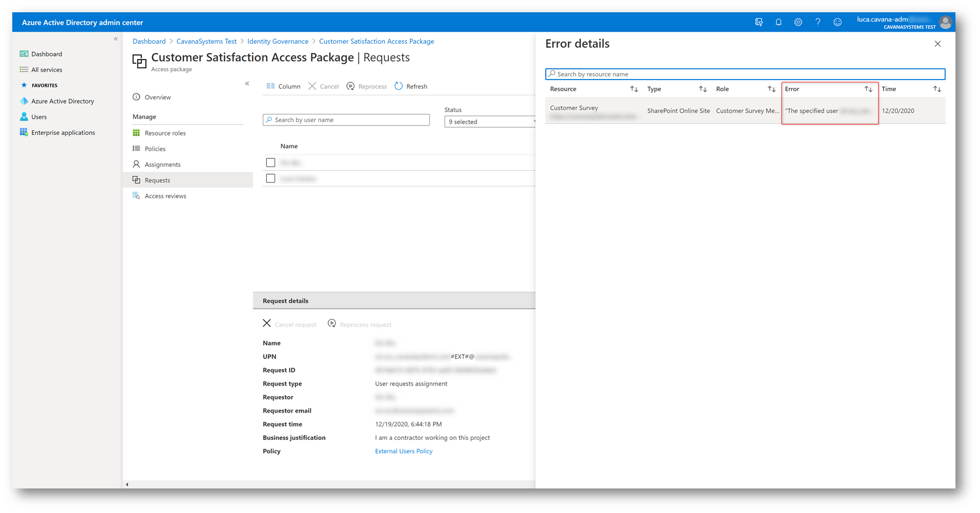980x513 pixels.
Task: Check the first request row checkbox
Action: pyautogui.click(x=270, y=162)
